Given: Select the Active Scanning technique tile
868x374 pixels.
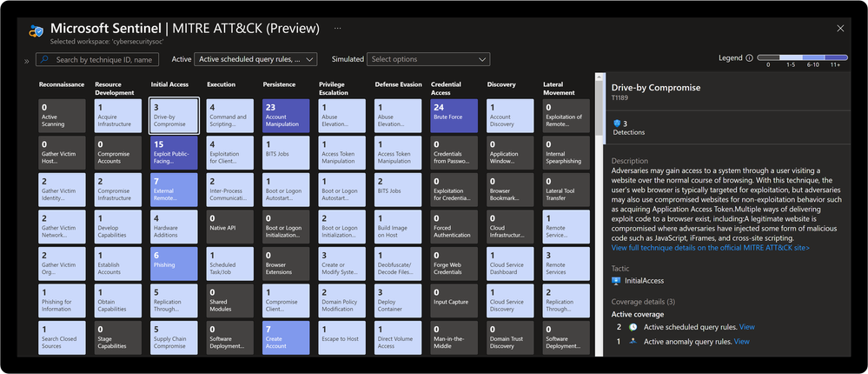Looking at the screenshot, I should tap(62, 116).
